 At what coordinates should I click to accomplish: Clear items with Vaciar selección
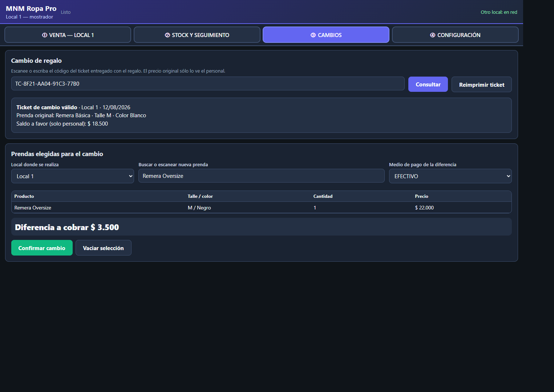pos(104,248)
